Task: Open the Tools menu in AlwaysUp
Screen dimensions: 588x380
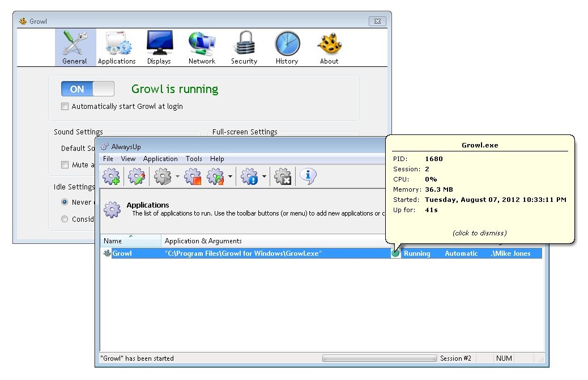Action: coord(194,159)
